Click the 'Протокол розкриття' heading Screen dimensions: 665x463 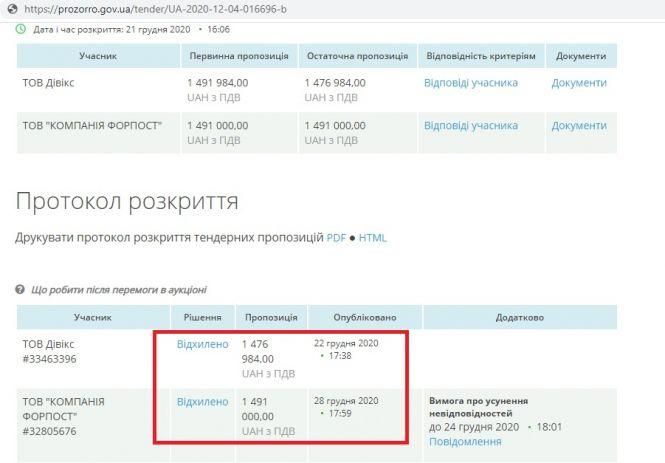click(x=127, y=201)
